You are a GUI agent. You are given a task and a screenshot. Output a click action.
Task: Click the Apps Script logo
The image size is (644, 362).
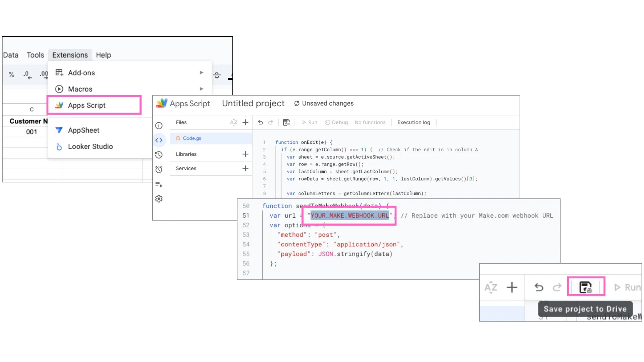tap(162, 103)
